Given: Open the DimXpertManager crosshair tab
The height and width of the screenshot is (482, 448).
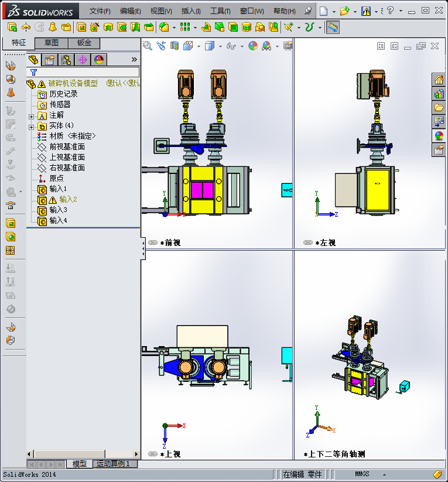Looking at the screenshot, I should click(83, 60).
